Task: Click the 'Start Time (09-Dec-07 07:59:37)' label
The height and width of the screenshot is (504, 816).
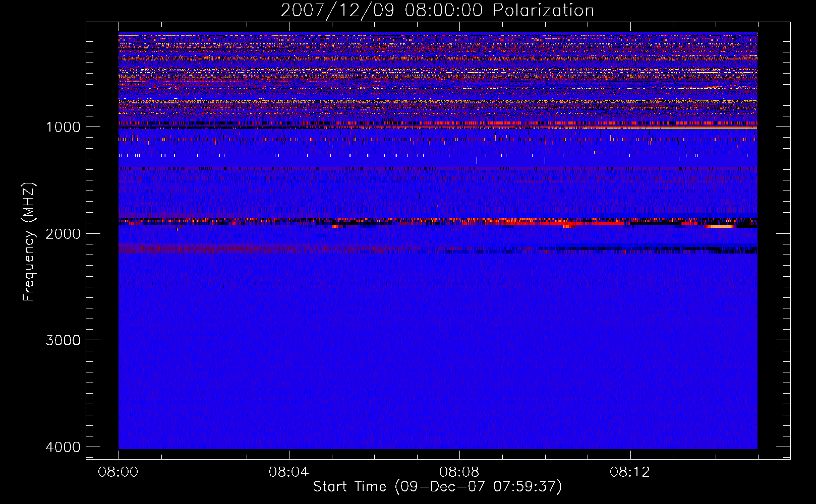Action: (x=437, y=487)
